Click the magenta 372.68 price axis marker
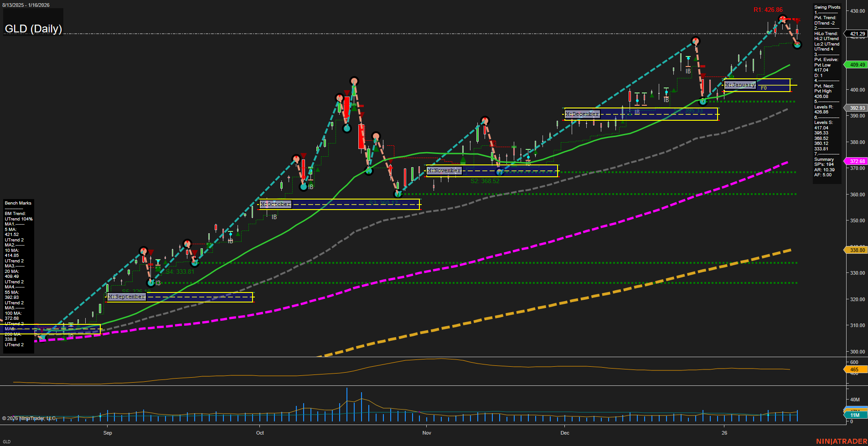The height and width of the screenshot is (446, 868). 857,161
